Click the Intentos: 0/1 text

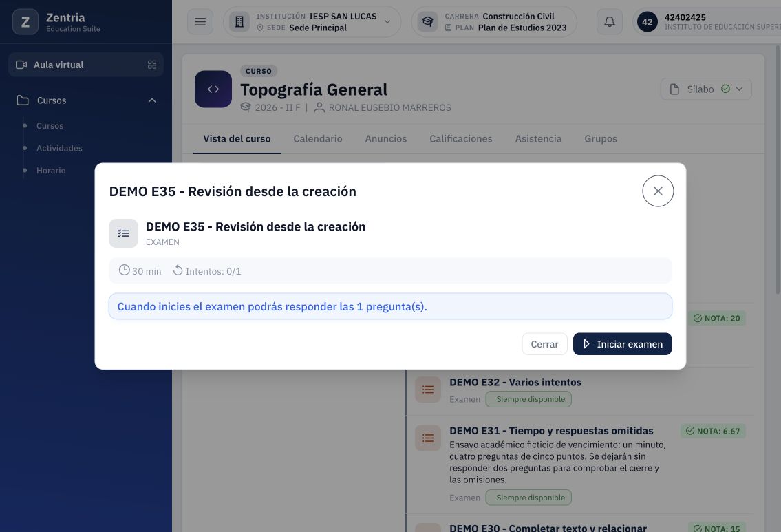(213, 271)
